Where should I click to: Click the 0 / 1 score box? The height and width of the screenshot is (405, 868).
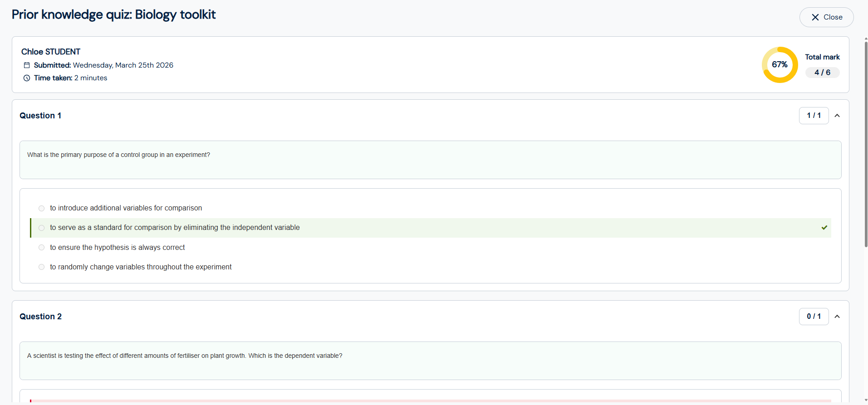(x=813, y=317)
